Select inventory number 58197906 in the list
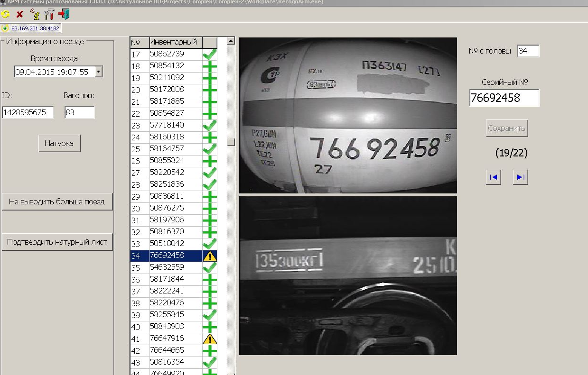This screenshot has height=375, width=588. (x=167, y=220)
